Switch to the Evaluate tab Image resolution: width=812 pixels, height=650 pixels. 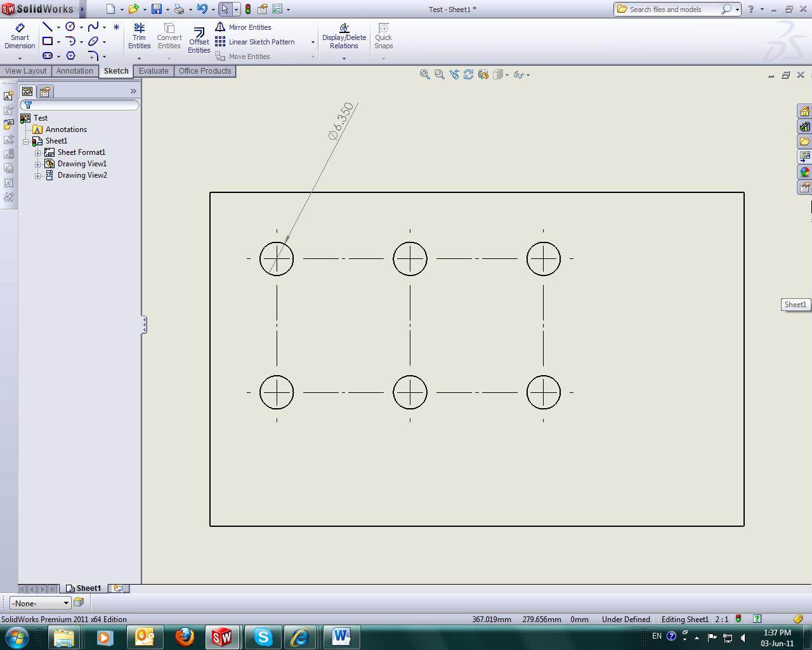[154, 70]
